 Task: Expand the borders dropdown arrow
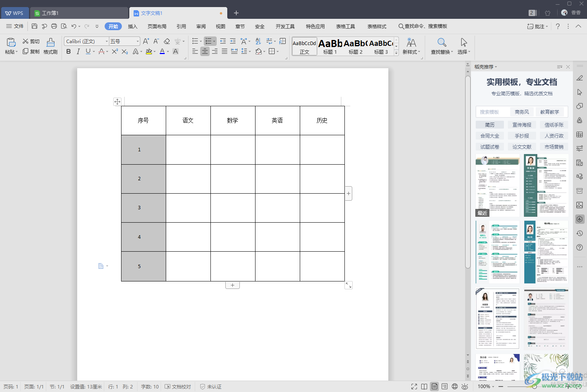[x=277, y=51]
